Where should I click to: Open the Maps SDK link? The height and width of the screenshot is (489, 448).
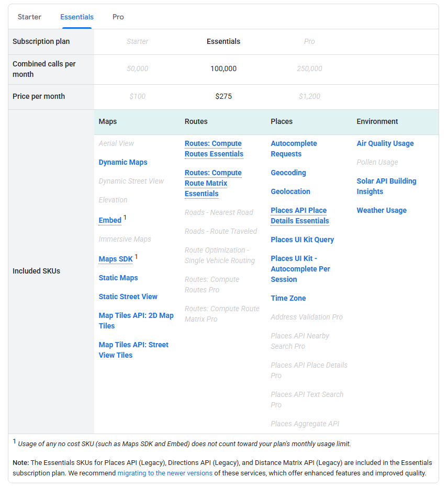pos(115,259)
